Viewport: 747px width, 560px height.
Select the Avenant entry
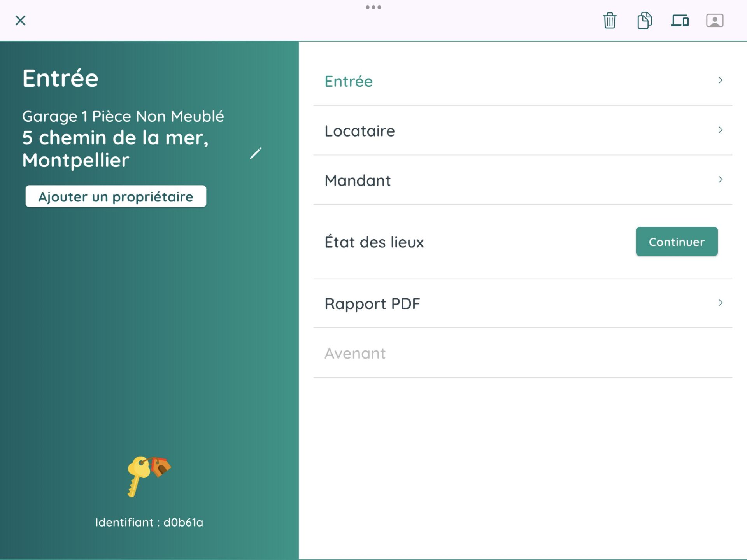coord(355,353)
